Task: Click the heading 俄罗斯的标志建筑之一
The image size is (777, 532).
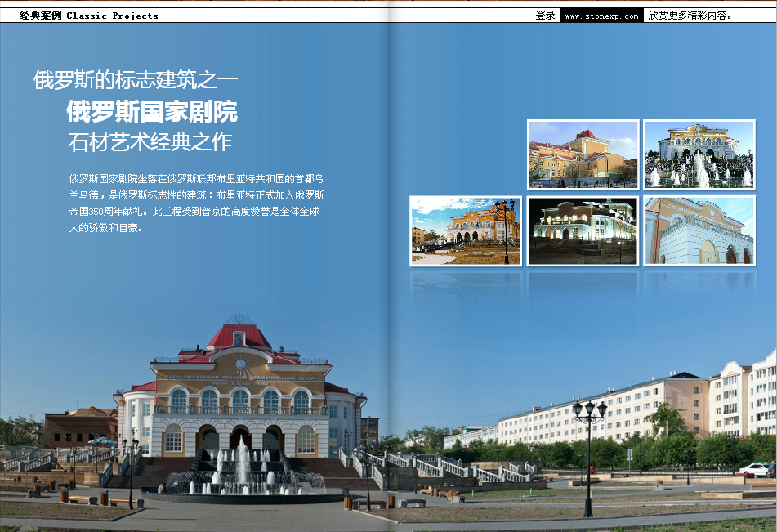Action: [136, 80]
